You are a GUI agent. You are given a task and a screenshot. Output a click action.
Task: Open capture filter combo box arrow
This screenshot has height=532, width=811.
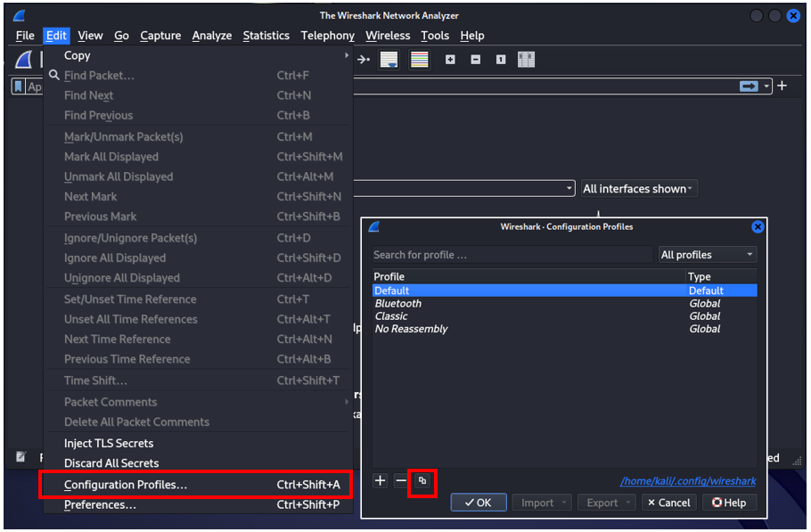569,188
